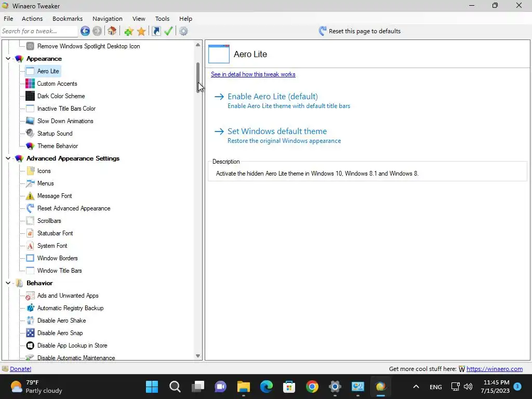Open the Help menu

click(185, 19)
